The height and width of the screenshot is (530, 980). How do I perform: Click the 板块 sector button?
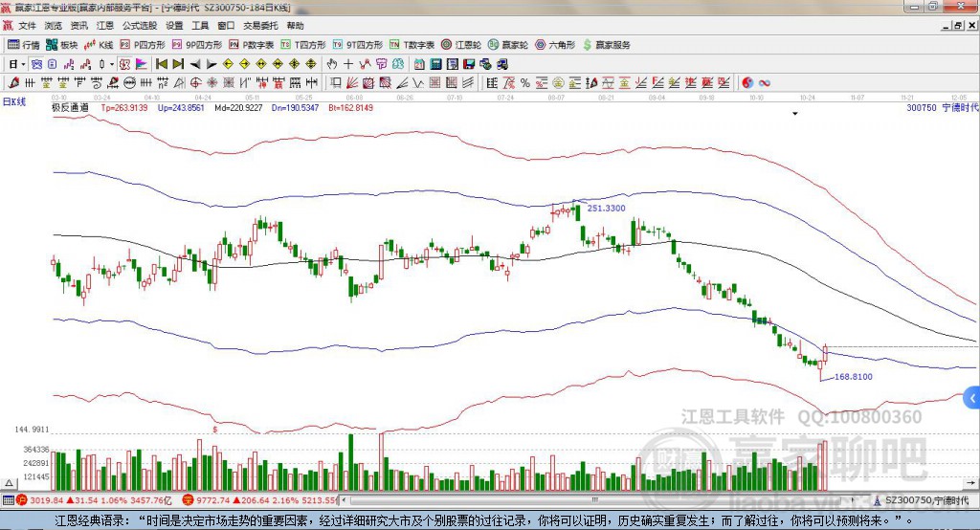point(62,45)
